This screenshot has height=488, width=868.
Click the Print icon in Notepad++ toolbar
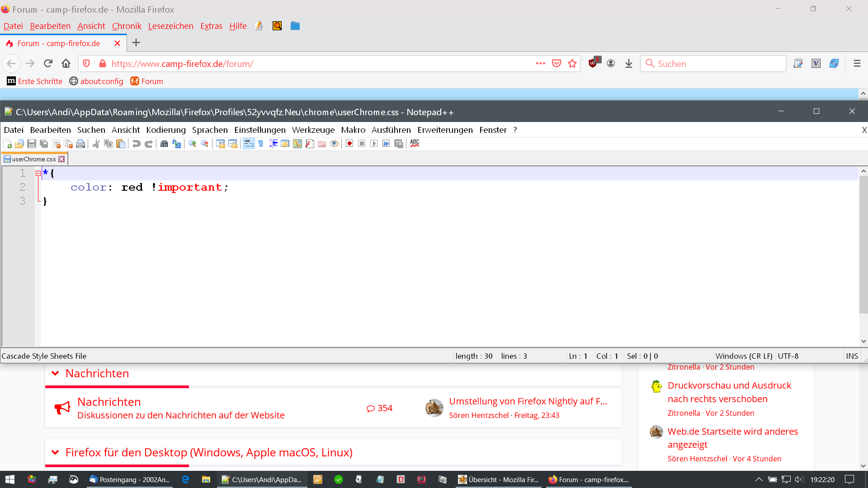pyautogui.click(x=80, y=144)
